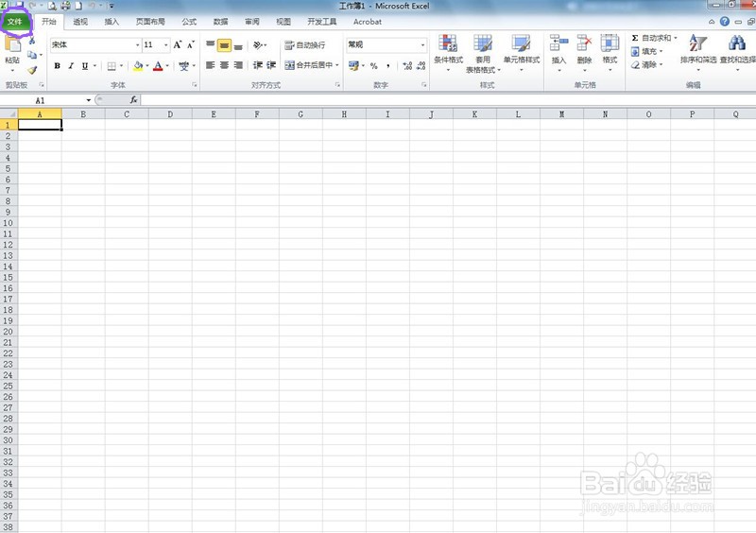Screen dimensions: 756x533
Task: Click the Borders icon
Action: [112, 66]
